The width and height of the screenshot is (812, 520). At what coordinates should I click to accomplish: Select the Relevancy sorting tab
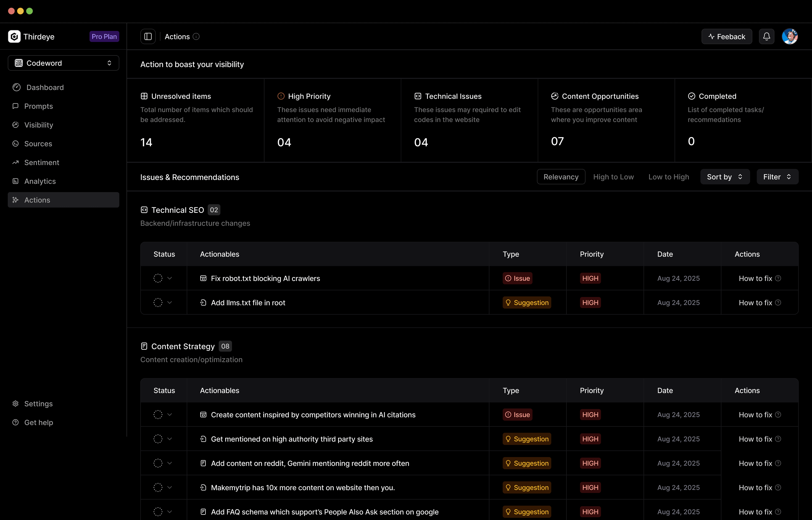pos(561,177)
